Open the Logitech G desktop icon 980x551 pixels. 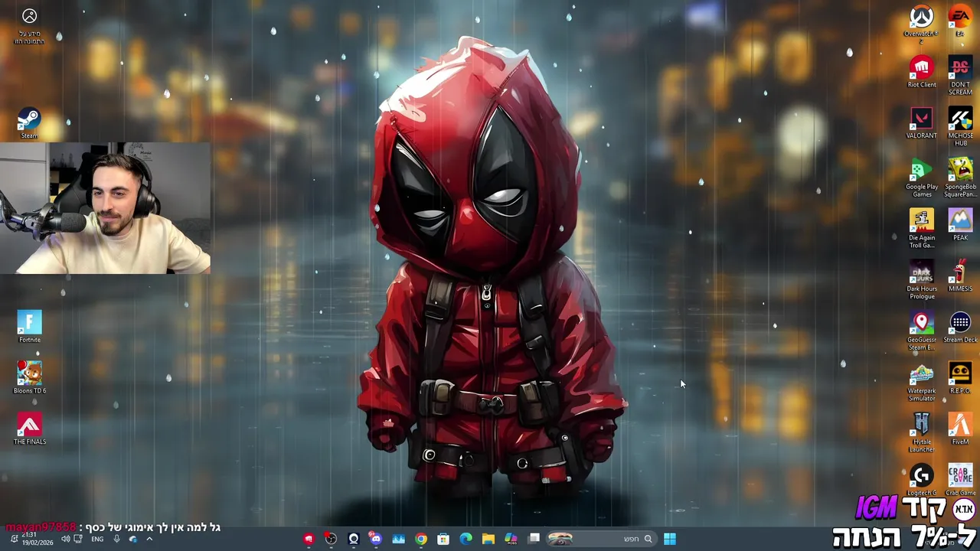(922, 480)
